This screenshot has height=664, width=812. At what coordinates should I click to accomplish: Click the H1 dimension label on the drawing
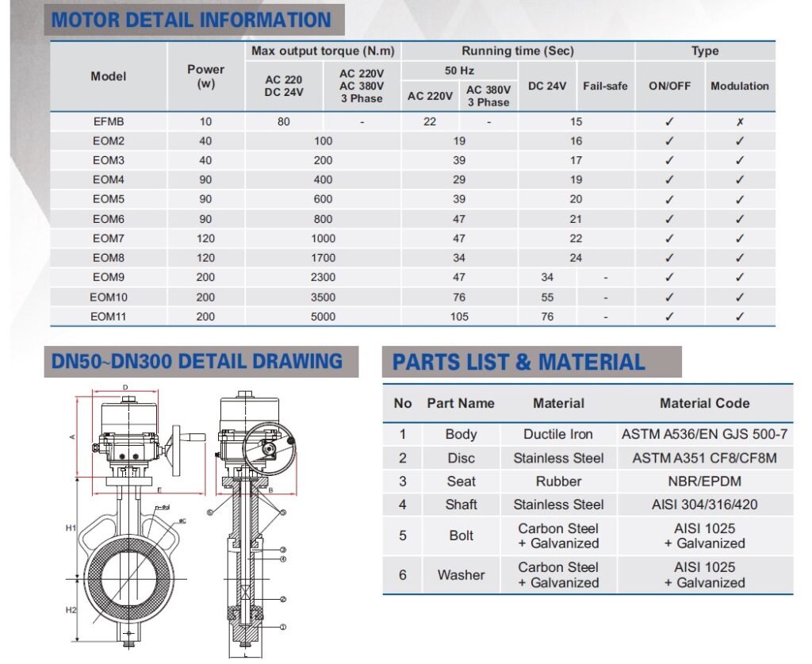coord(71,528)
